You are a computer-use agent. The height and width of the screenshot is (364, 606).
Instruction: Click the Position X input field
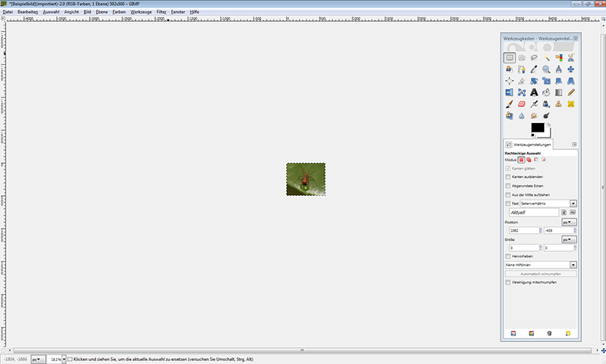521,230
